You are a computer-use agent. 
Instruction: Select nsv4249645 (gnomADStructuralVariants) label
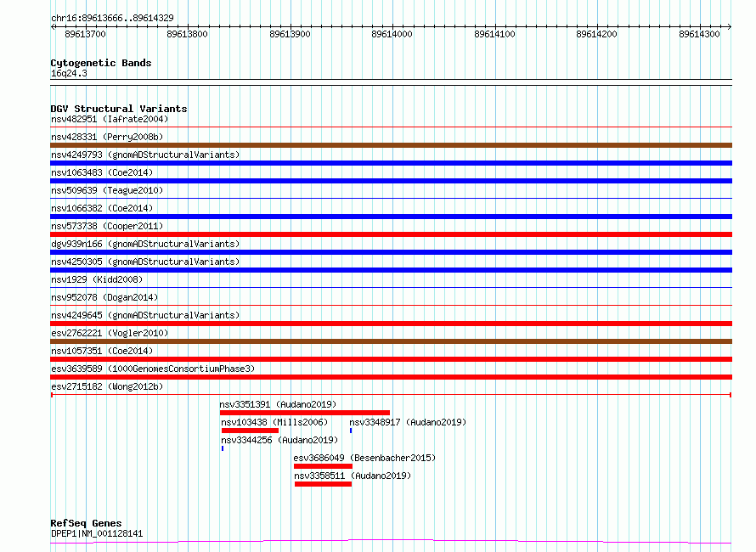tap(145, 315)
